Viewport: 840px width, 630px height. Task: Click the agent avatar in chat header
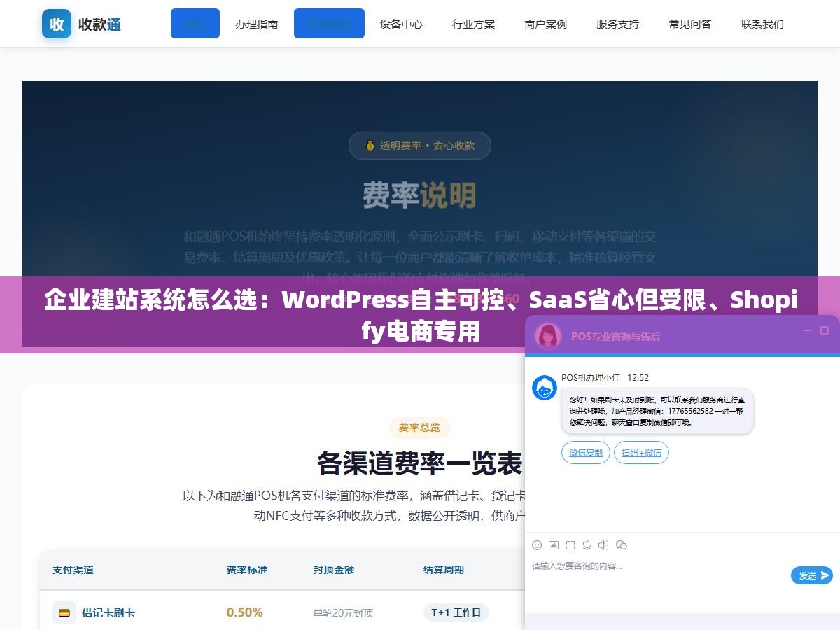[x=548, y=336]
